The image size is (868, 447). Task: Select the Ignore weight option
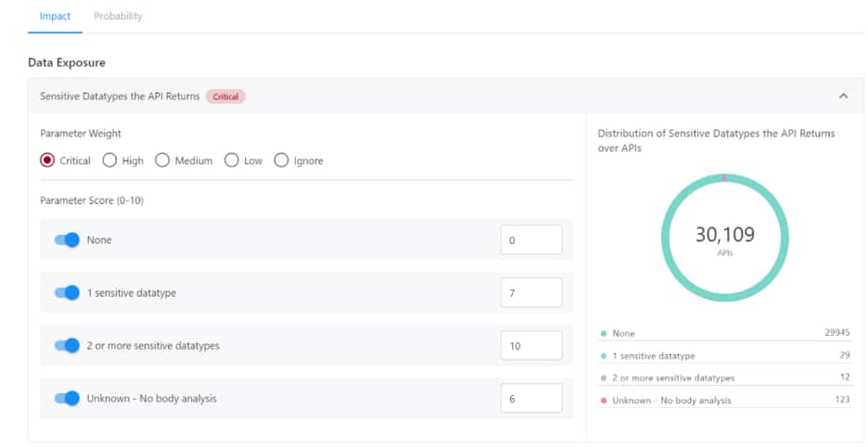pyautogui.click(x=281, y=160)
